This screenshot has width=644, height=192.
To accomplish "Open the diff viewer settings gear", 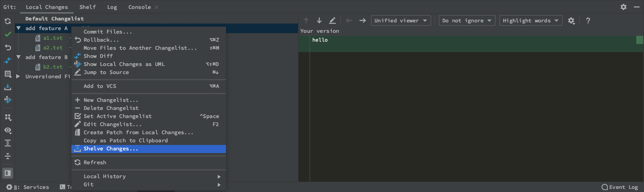I will pyautogui.click(x=572, y=21).
